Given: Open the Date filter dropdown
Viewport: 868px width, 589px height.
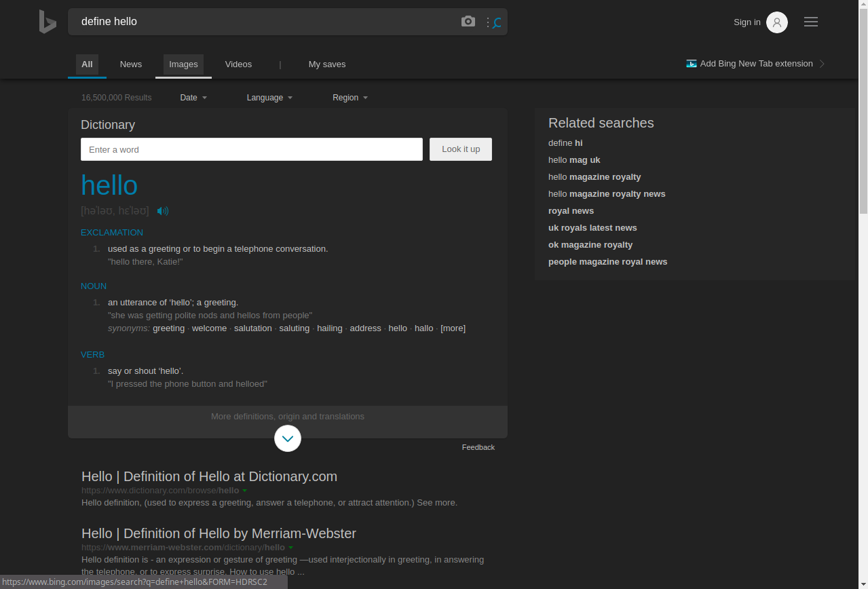Looking at the screenshot, I should click(x=193, y=97).
